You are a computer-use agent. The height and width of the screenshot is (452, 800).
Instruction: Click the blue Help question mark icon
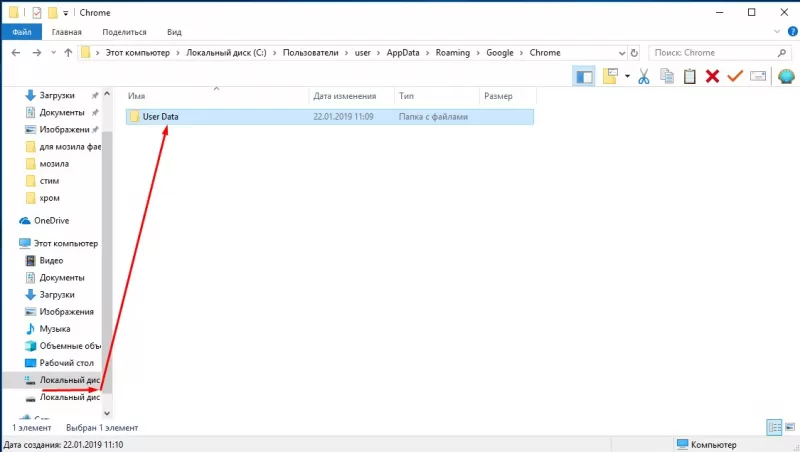[792, 32]
